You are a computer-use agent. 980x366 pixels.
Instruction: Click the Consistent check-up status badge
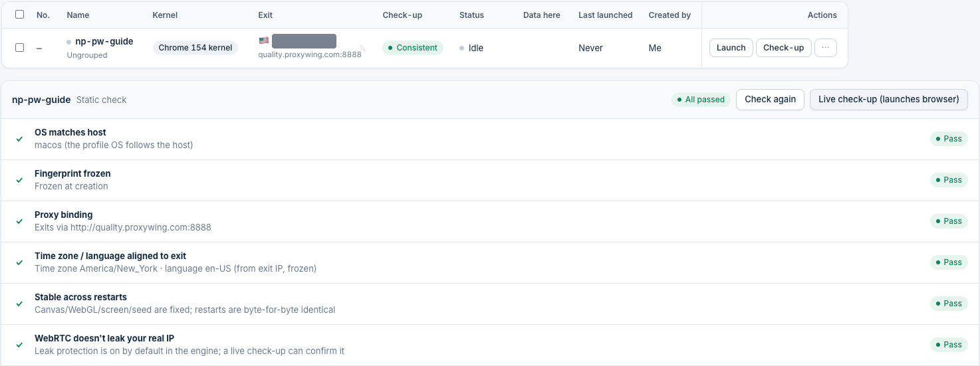pyautogui.click(x=412, y=48)
